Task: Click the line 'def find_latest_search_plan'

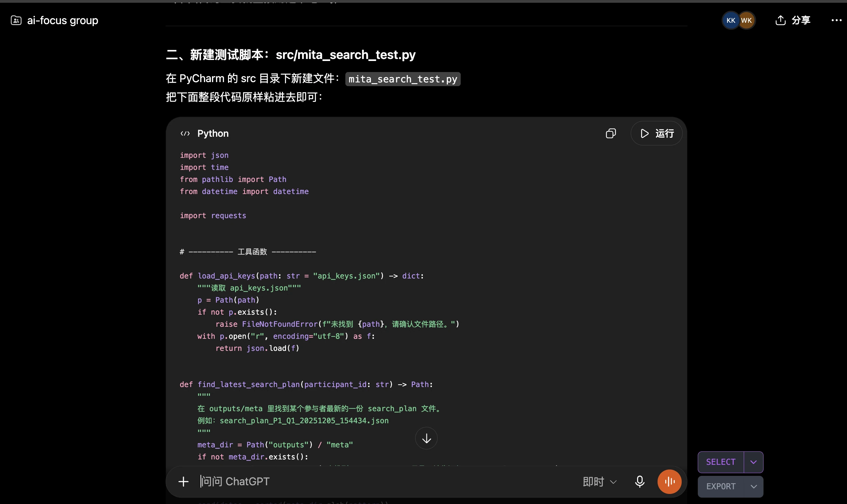Action: click(306, 384)
